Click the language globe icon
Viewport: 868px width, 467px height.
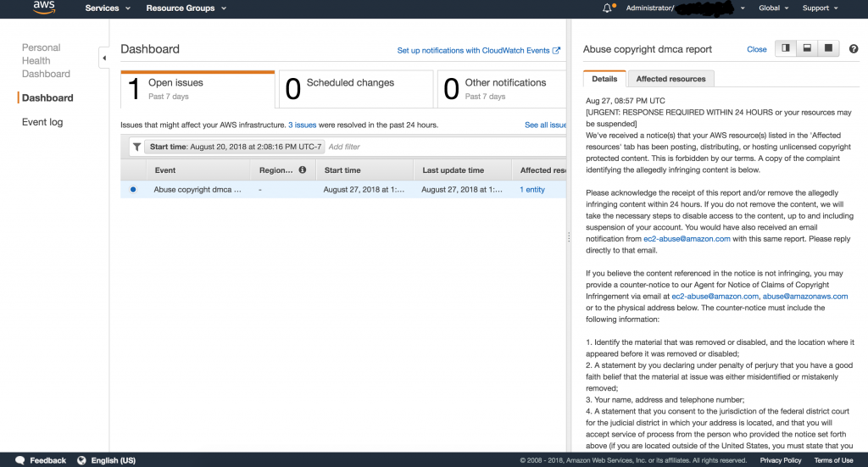[x=81, y=460]
